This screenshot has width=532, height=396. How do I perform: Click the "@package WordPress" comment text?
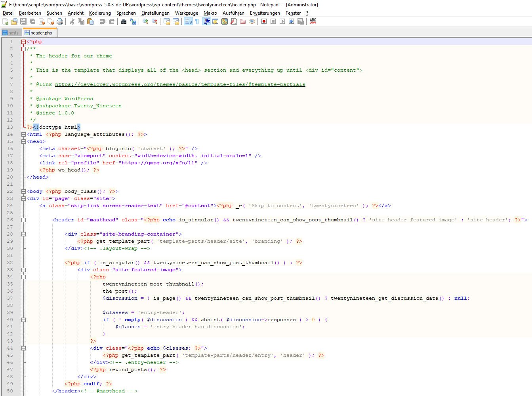coord(65,99)
